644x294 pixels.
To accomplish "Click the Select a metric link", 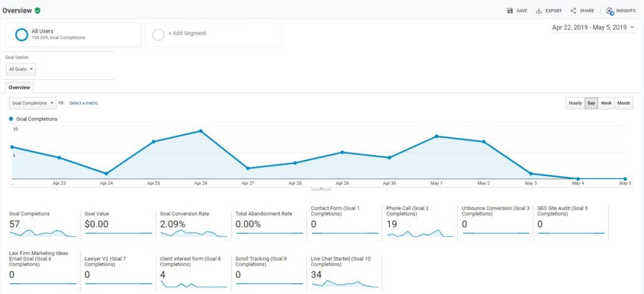I will [84, 103].
